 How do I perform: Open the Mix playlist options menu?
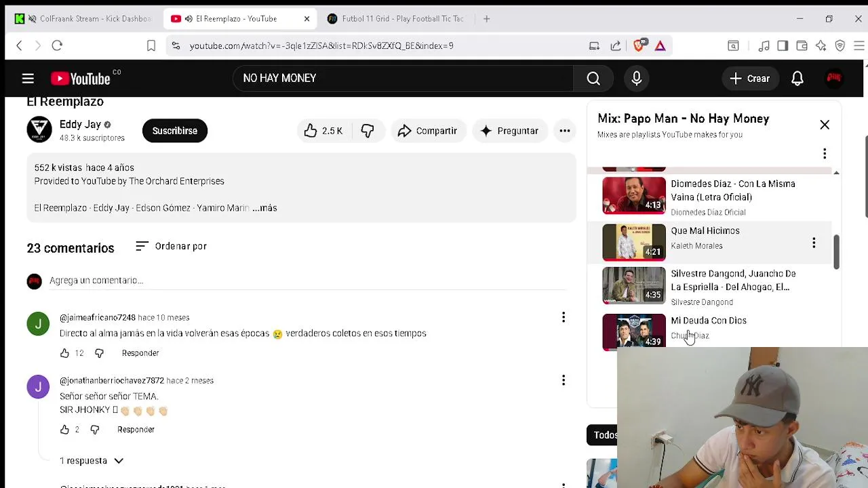825,154
